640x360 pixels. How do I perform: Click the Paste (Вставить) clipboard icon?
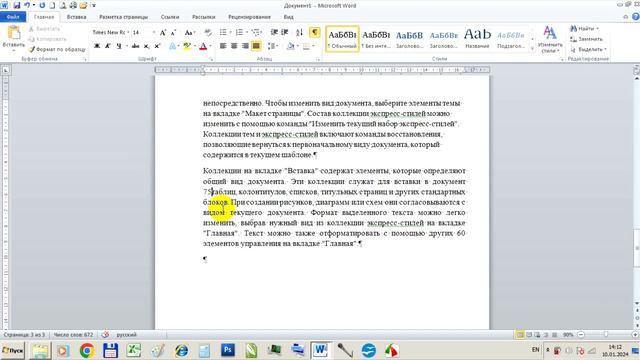pos(13,33)
